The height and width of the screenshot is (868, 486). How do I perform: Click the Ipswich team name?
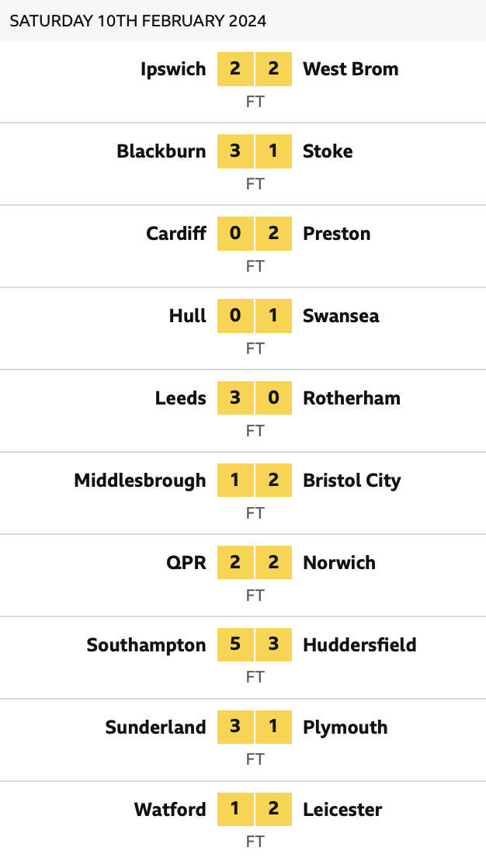[x=173, y=69]
